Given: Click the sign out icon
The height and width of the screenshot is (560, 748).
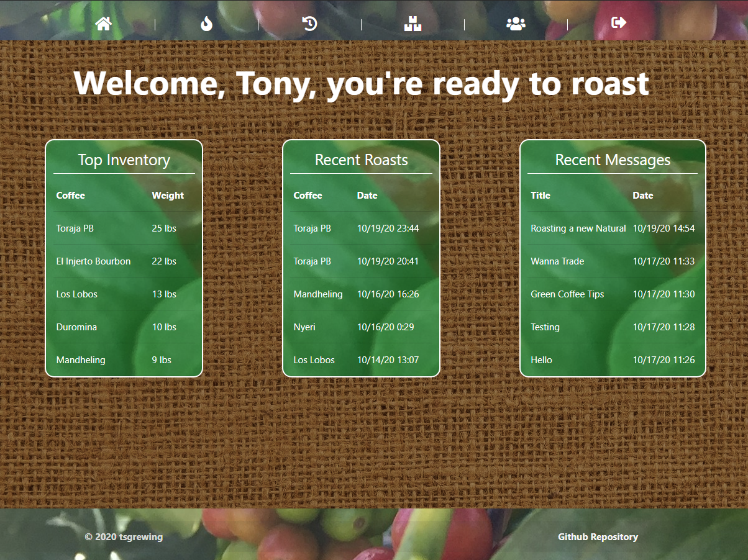Looking at the screenshot, I should tap(619, 23).
